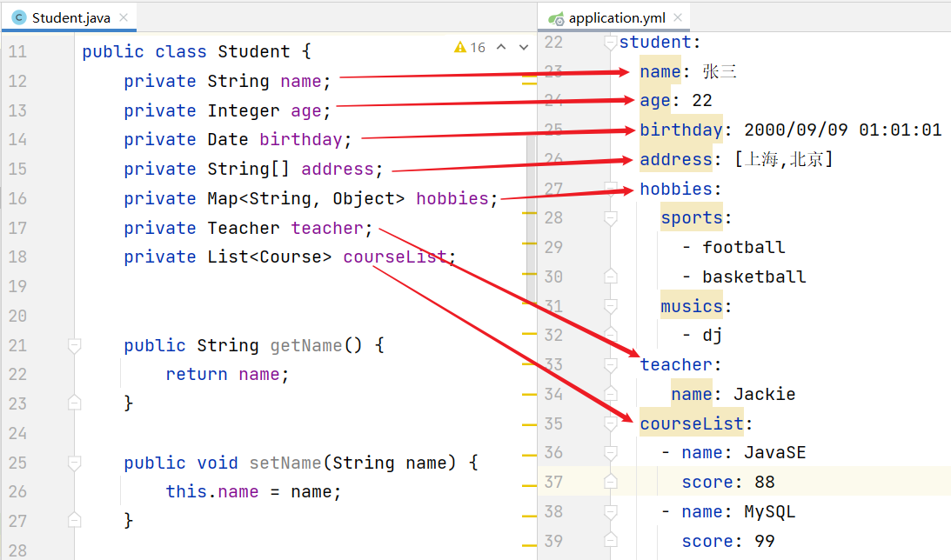The height and width of the screenshot is (560, 951).
Task: Click fold end marker at line 23
Action: tap(75, 403)
